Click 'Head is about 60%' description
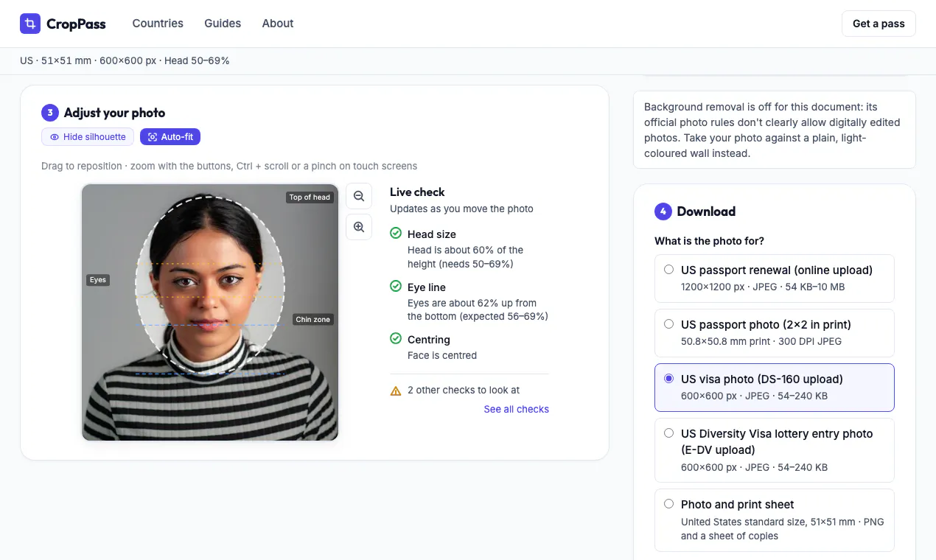Viewport: 936px width, 560px height. pyautogui.click(x=466, y=257)
